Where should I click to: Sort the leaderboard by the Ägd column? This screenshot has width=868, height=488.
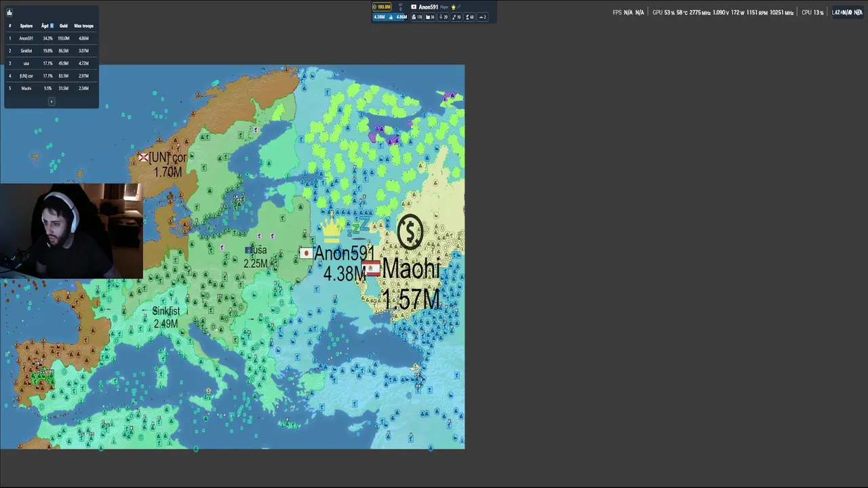47,26
